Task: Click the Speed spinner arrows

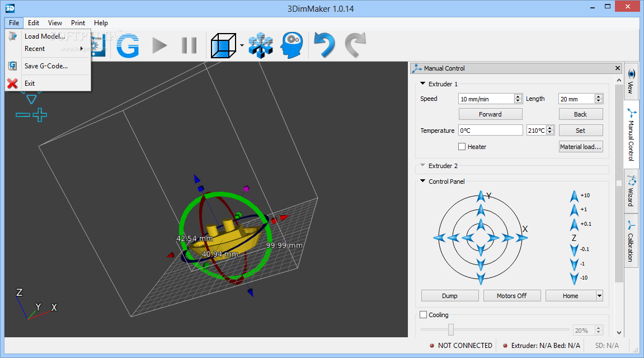Action: click(x=518, y=99)
